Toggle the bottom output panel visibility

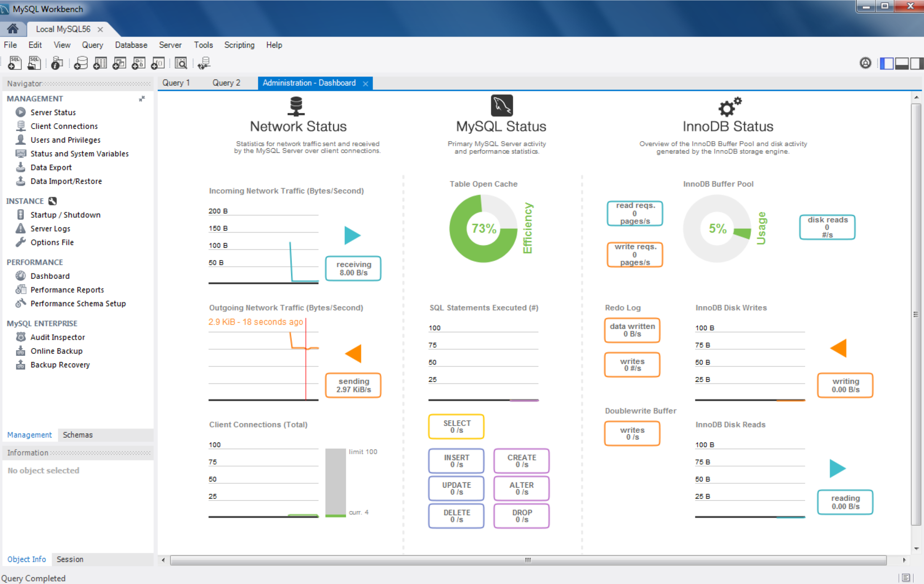(x=902, y=63)
